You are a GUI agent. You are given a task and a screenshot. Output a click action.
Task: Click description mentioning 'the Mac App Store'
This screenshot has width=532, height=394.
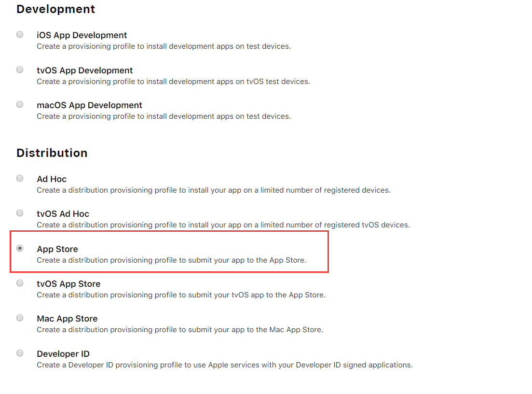180,329
